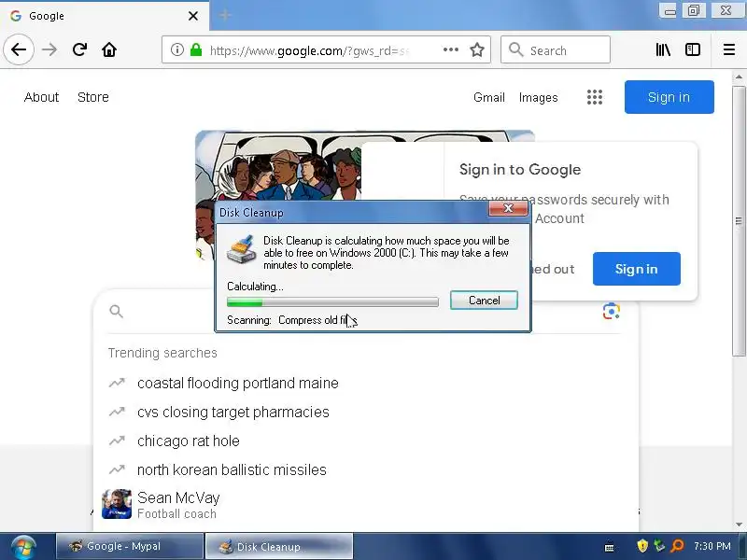Select trending search north korean ballistic missiles
Image resolution: width=747 pixels, height=560 pixels.
(x=232, y=470)
